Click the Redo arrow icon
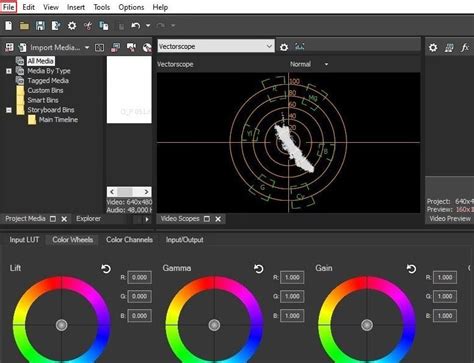The width and height of the screenshot is (474, 363). point(161,26)
